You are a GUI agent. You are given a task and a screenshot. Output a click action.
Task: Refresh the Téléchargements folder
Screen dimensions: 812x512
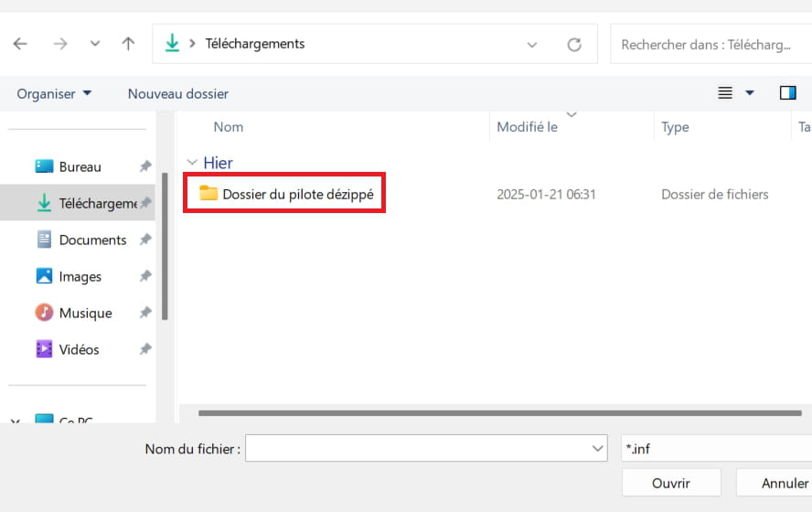pos(573,45)
